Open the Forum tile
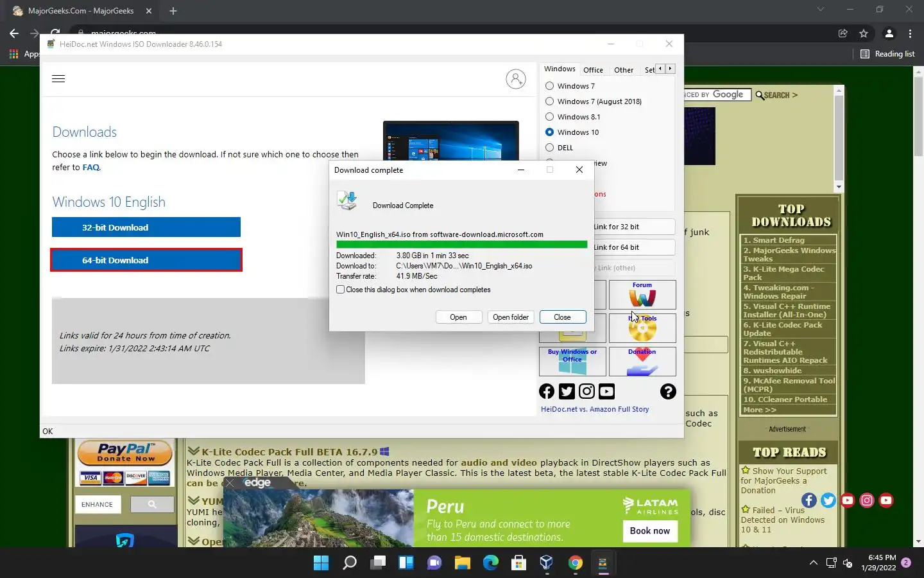 tap(642, 295)
